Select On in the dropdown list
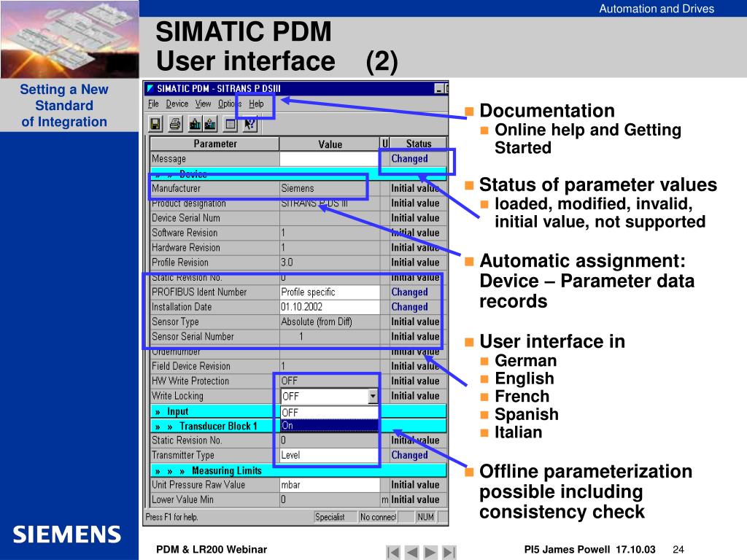This screenshot has height=560, width=747. tap(329, 425)
